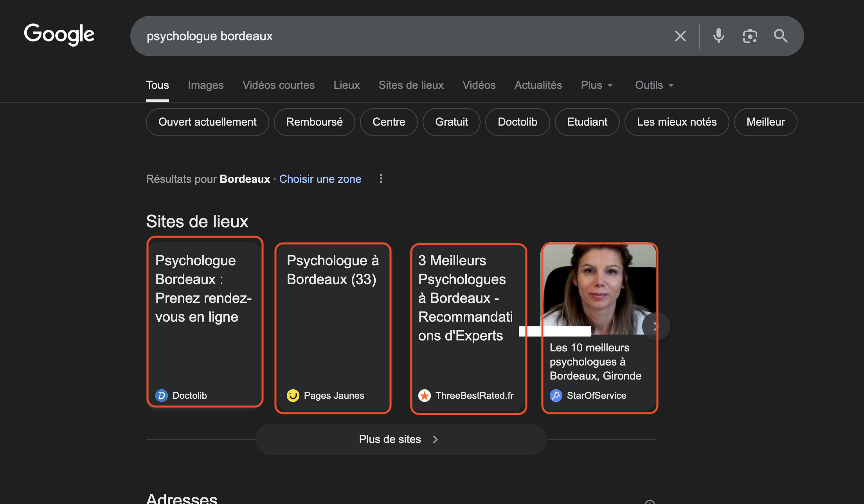Click the ThreeBestRated.fr star icon
Image resolution: width=864 pixels, height=504 pixels.
coord(425,396)
